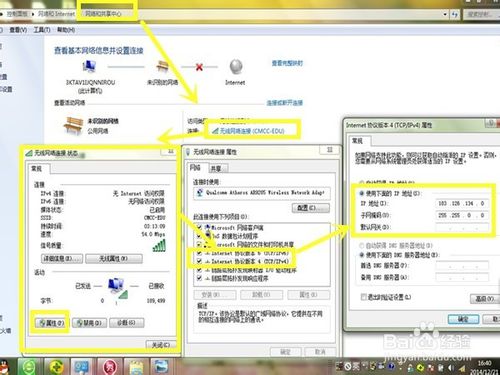Click the refresh icon next to the address bar

[455, 14]
